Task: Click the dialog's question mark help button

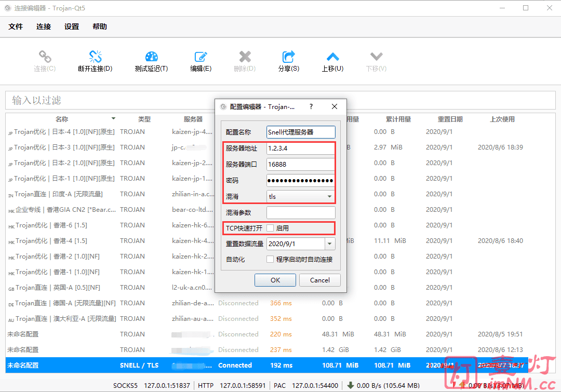Action: click(x=311, y=106)
